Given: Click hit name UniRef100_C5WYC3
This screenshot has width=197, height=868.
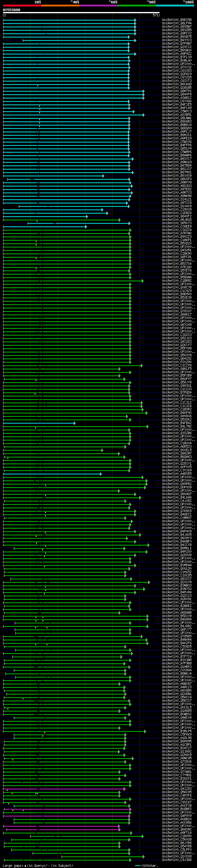Looking at the screenshot, I should click(x=177, y=111).
